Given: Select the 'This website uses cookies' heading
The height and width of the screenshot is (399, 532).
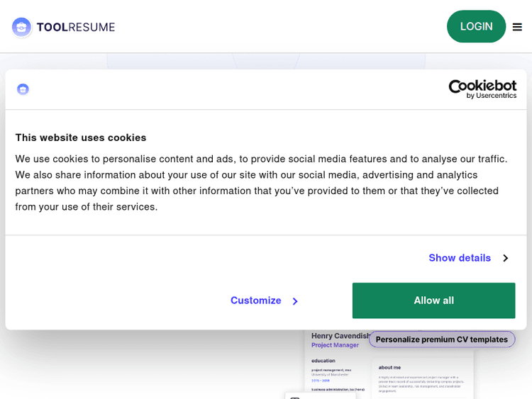Looking at the screenshot, I should pos(81,137).
